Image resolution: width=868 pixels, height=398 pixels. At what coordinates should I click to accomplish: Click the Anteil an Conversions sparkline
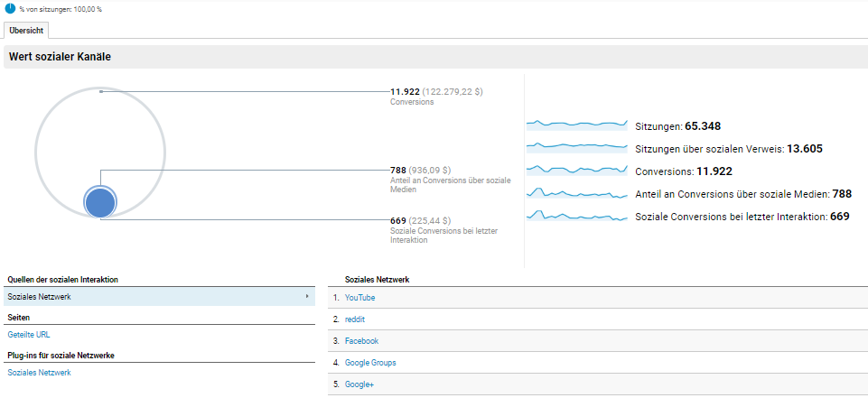(576, 192)
